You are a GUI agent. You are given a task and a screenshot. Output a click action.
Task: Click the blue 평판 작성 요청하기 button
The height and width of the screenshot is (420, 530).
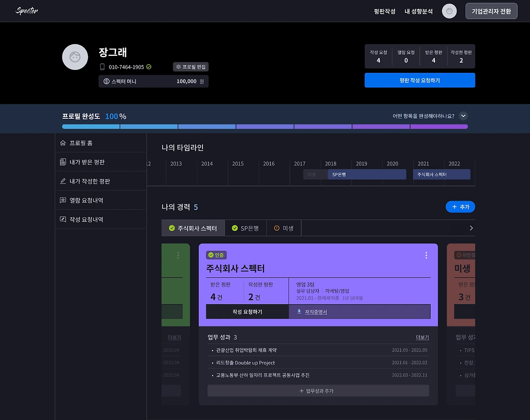(420, 80)
